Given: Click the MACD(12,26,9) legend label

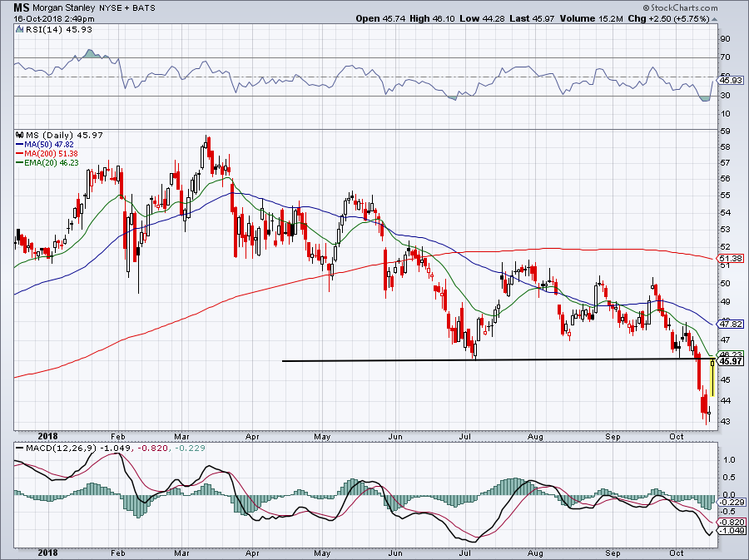Looking at the screenshot, I should coord(61,448).
